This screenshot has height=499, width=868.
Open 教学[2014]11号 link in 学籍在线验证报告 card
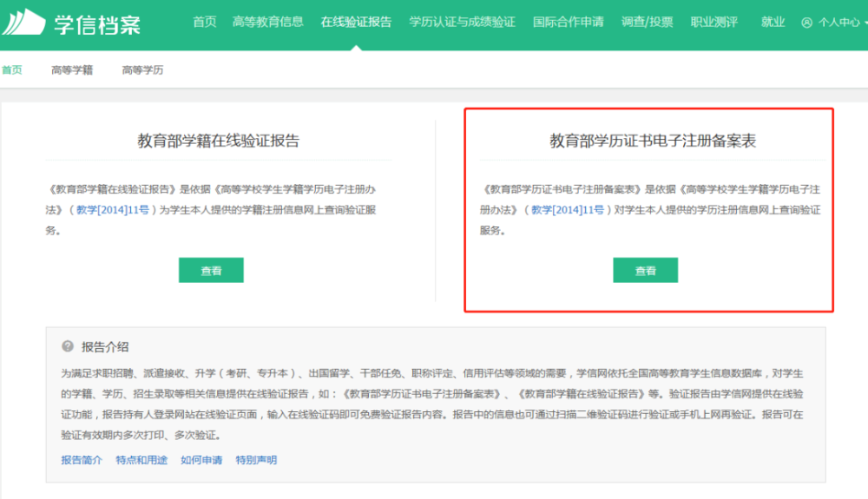click(113, 210)
